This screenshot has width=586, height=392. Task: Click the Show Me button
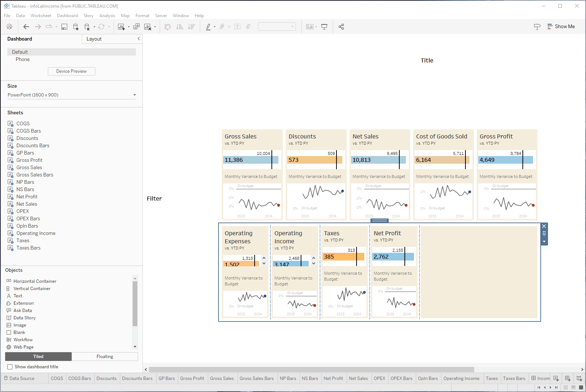[x=561, y=27]
